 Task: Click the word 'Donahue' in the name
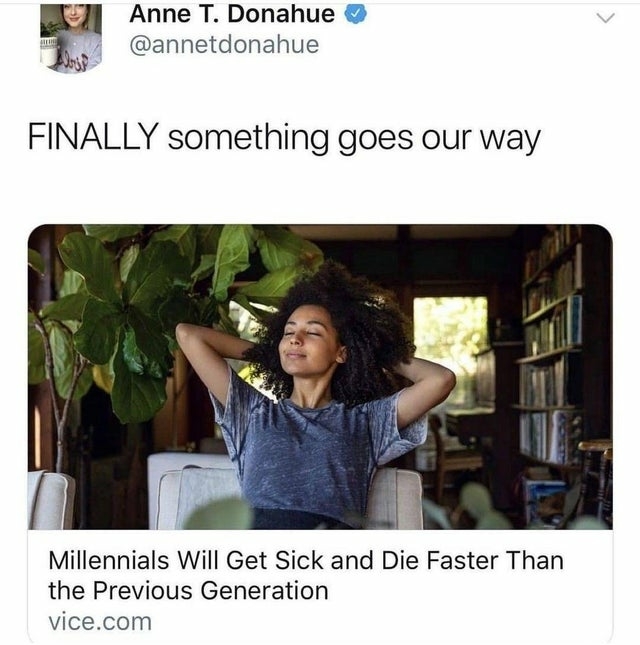[x=281, y=14]
